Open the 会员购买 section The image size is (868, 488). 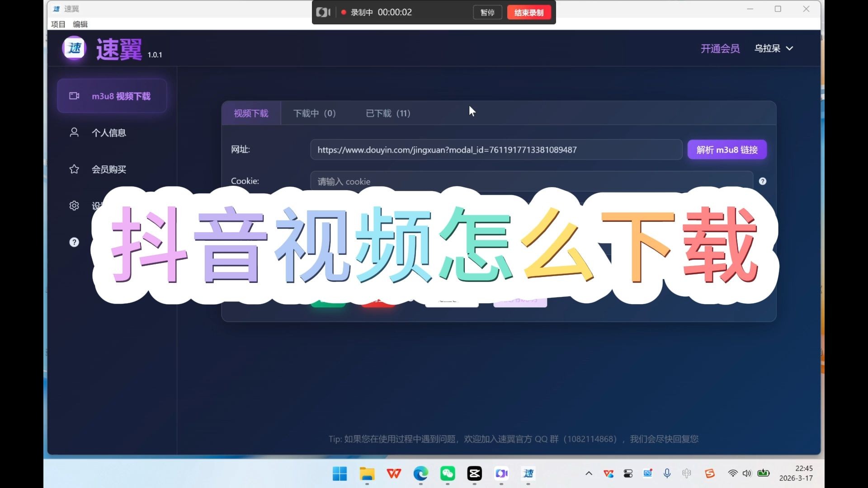109,169
